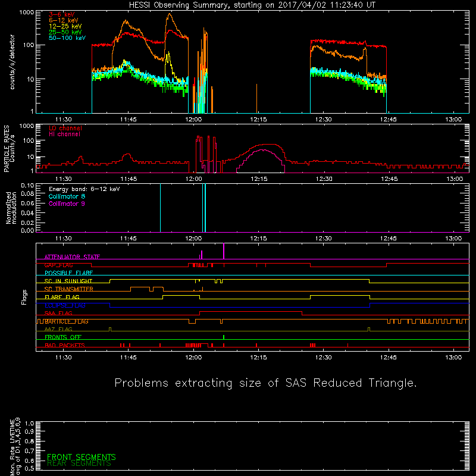Viewport: 476px width, 476px height.
Task: Click the vertical Flags axis label
Action: pyautogui.click(x=24, y=297)
